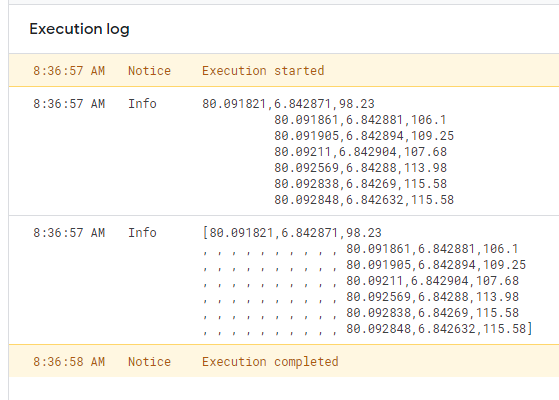The height and width of the screenshot is (400, 559).
Task: Select the final line ending with 115.58]
Action: click(x=439, y=328)
